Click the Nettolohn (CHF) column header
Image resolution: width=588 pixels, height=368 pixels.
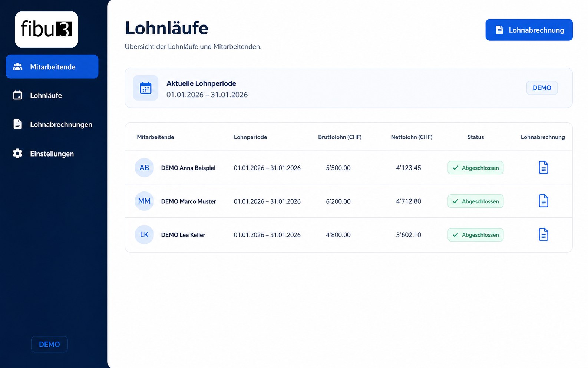tap(412, 137)
